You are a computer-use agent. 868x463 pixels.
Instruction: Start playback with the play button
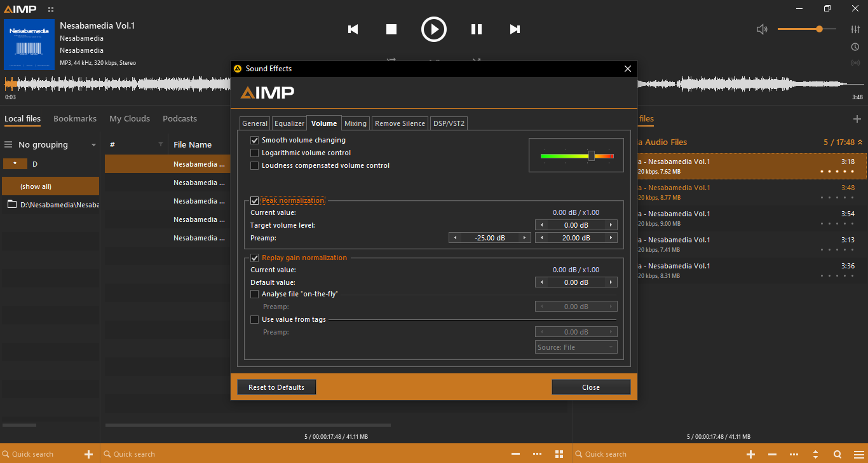pos(434,29)
